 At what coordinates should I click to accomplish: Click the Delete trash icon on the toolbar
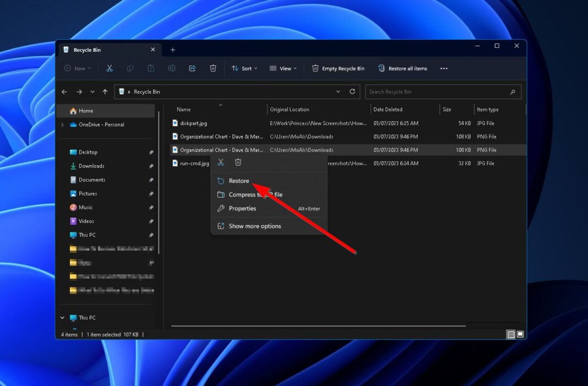[213, 68]
